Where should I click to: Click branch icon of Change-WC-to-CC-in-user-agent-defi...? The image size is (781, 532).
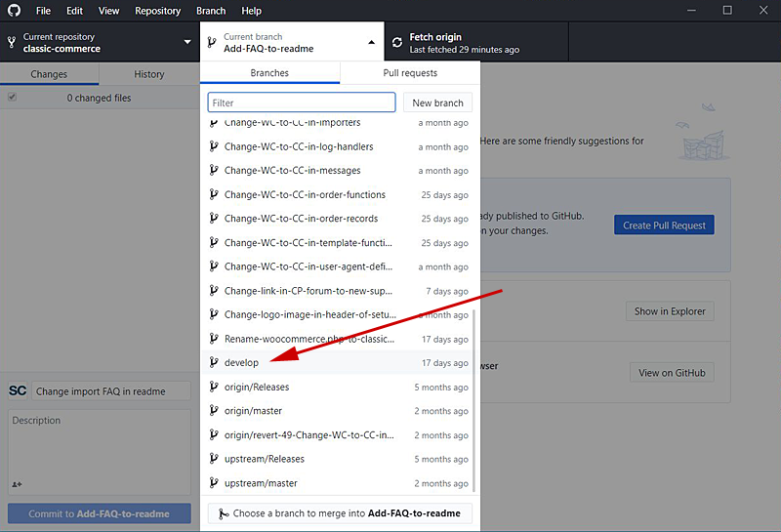click(214, 266)
